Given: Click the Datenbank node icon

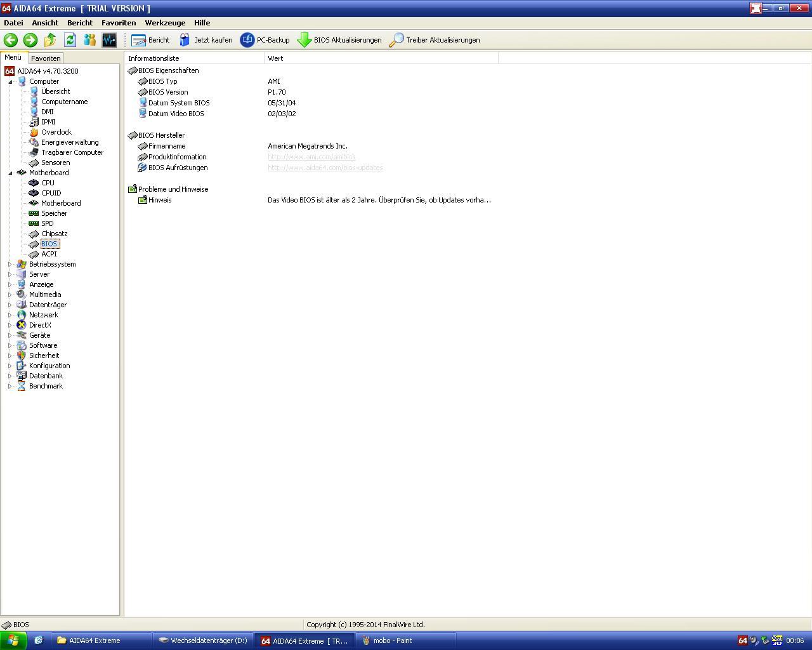Looking at the screenshot, I should tap(22, 376).
